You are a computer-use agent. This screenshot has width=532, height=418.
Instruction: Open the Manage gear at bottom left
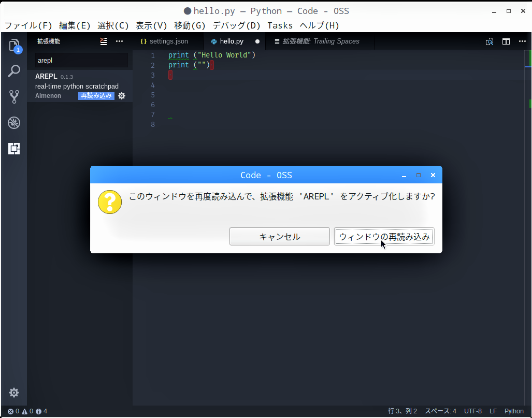point(14,393)
